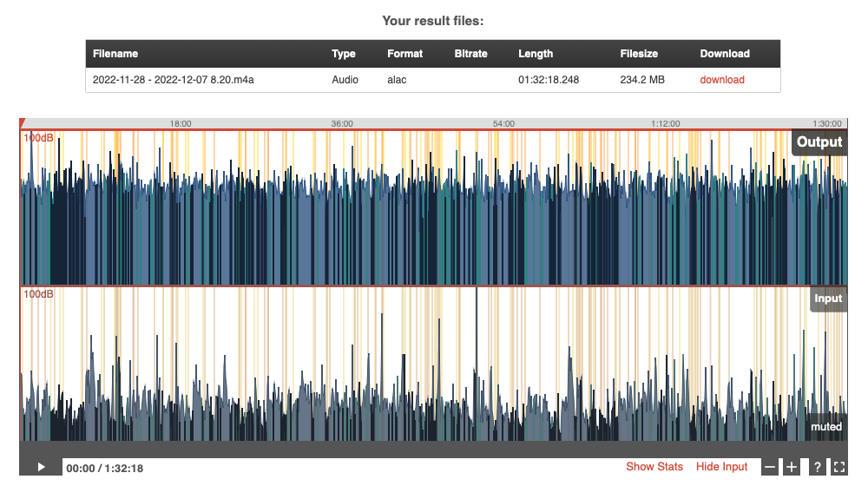Zoom out waveform with minus button

click(770, 467)
